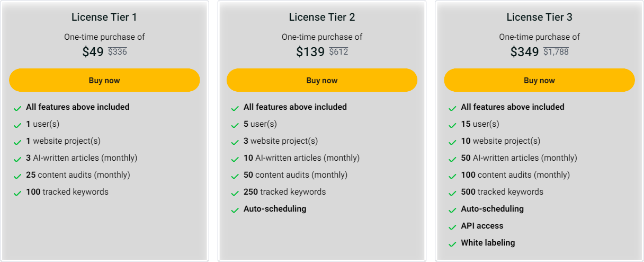
Task: Click checkmark next to 100 tracked keywords
Action: click(x=17, y=194)
